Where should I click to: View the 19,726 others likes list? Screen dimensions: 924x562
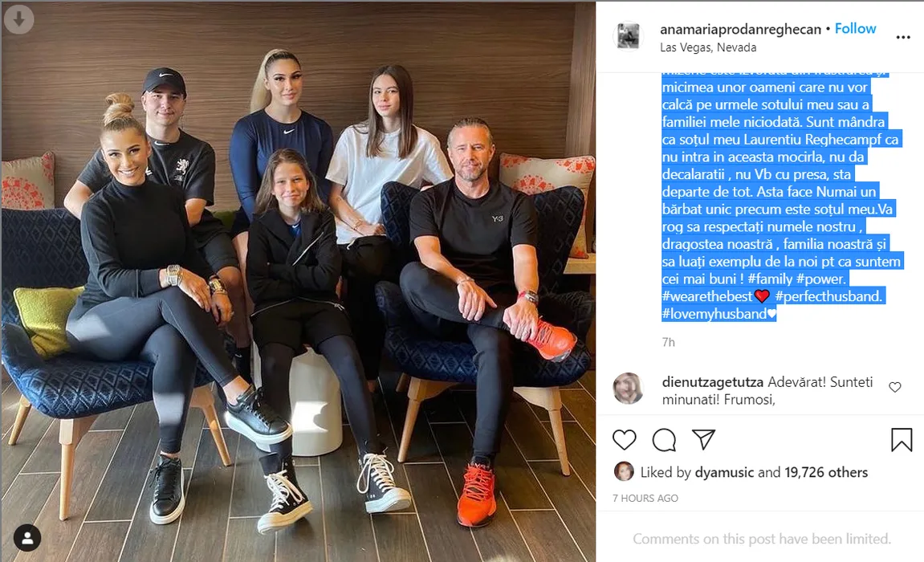(826, 472)
